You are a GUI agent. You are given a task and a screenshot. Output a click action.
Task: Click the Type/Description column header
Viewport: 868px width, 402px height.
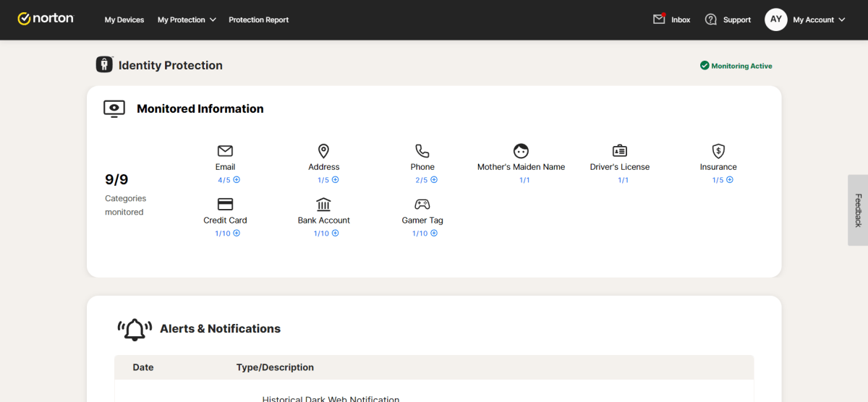[x=275, y=367]
